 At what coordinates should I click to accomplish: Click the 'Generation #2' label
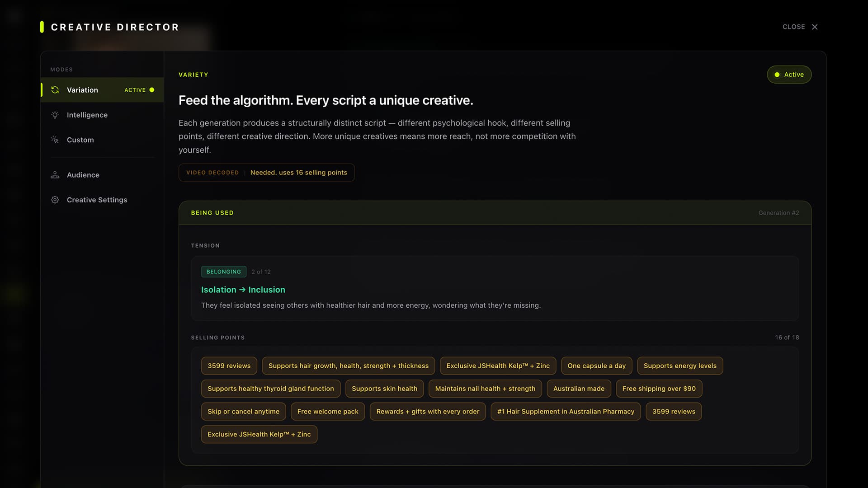[778, 213]
